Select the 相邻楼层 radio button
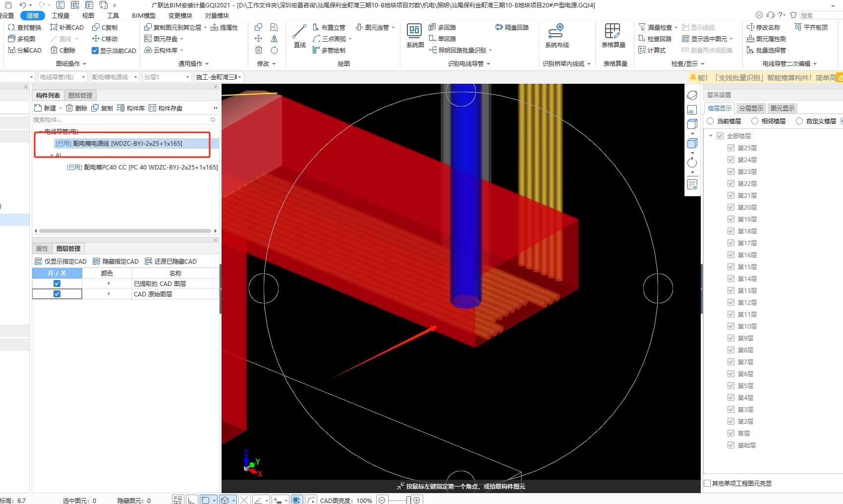 [x=755, y=121]
